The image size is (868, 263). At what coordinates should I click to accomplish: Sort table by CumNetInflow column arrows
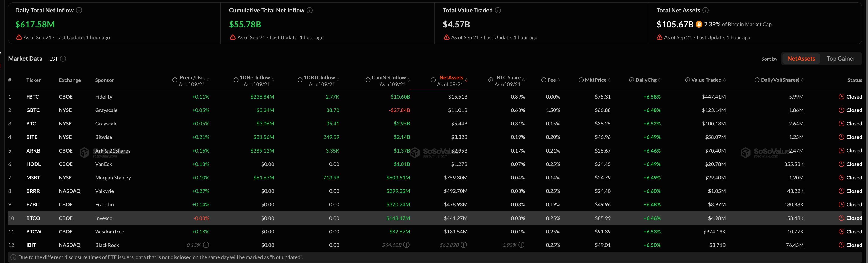point(409,80)
